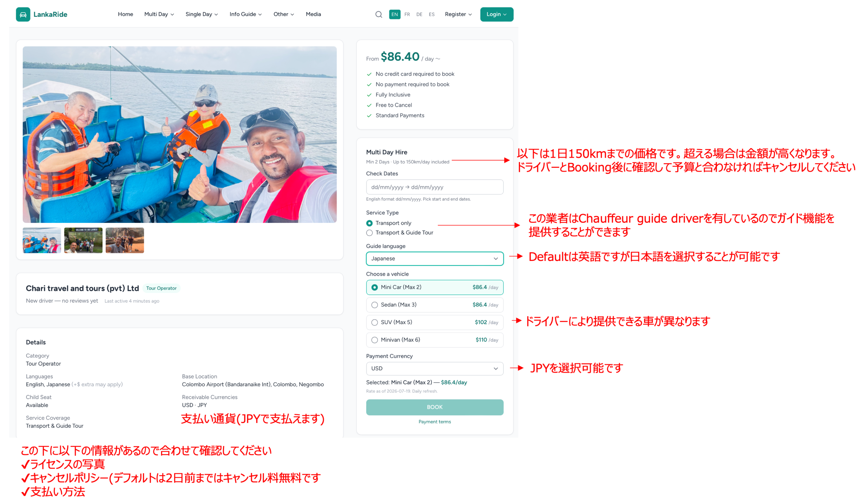The height and width of the screenshot is (504, 861).
Task: Click the 'English, Japanese' languages value
Action: (48, 385)
